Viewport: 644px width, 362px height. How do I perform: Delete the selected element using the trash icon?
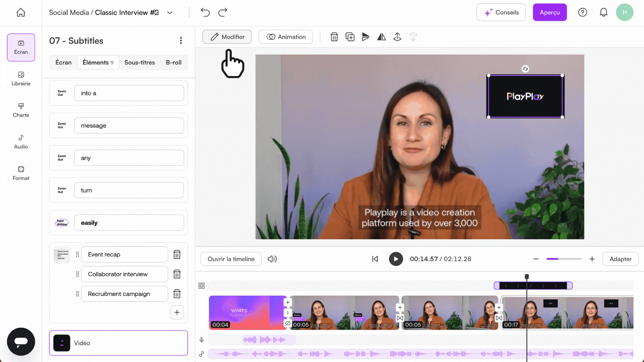tap(334, 37)
